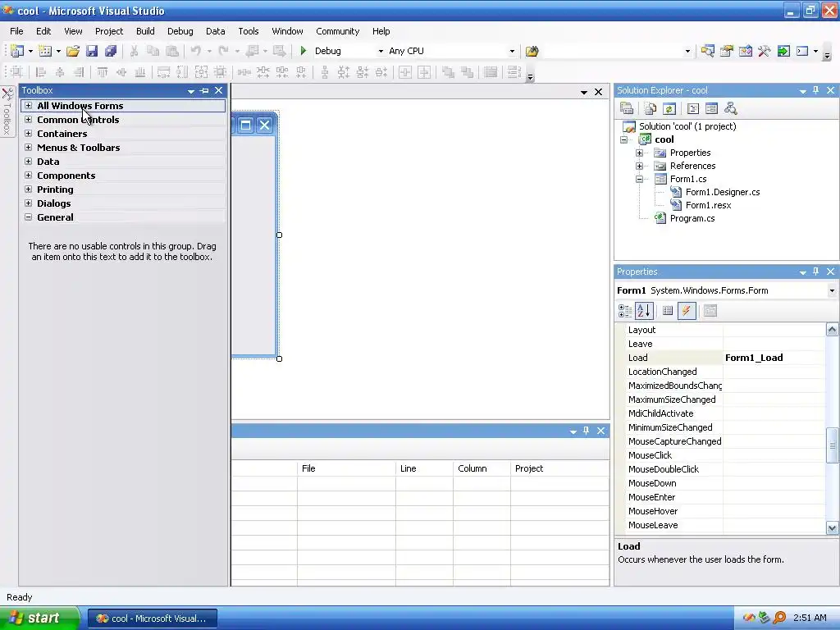Open the Start Page green arrow icon
The height and width of the screenshot is (630, 840).
coord(783,51)
